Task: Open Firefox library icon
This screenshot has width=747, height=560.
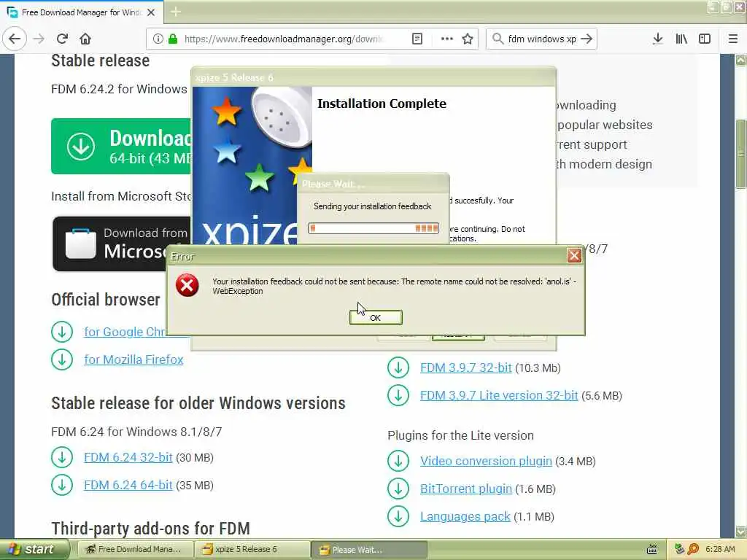Action: click(681, 39)
